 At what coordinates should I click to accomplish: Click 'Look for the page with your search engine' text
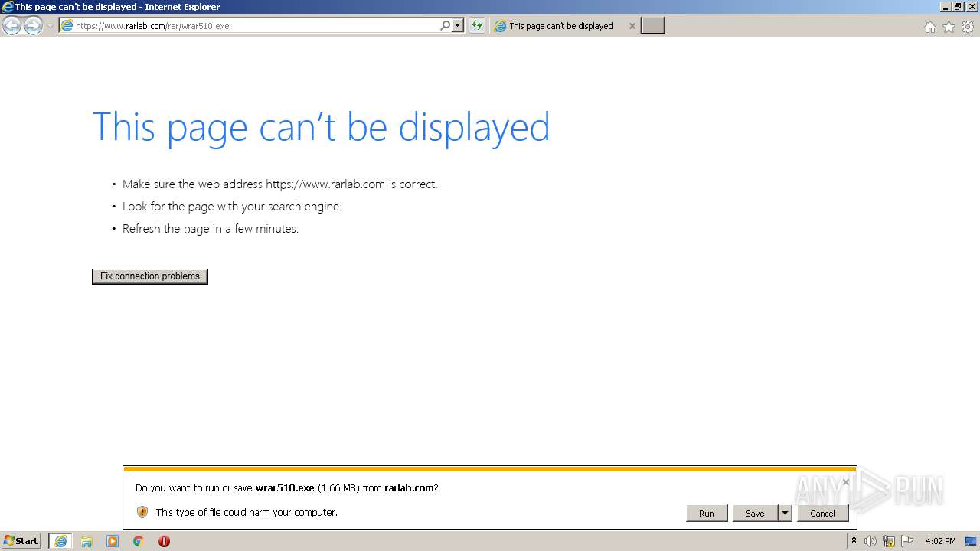point(232,207)
